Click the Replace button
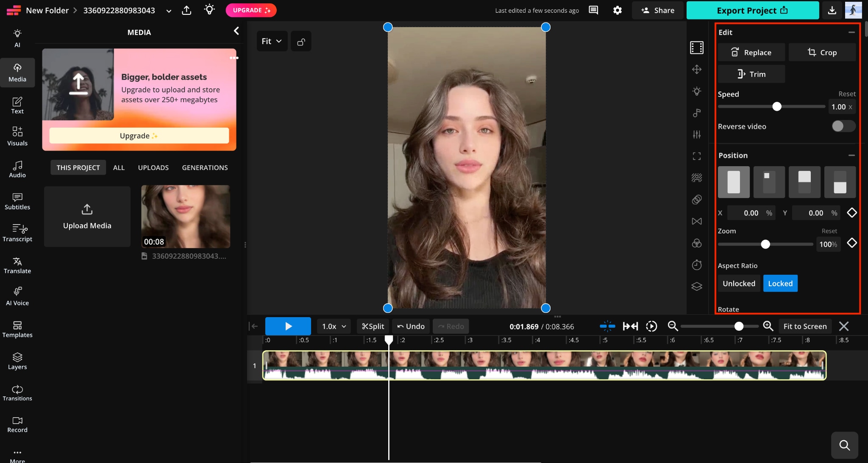Screen dimensions: 868x463 751,52
